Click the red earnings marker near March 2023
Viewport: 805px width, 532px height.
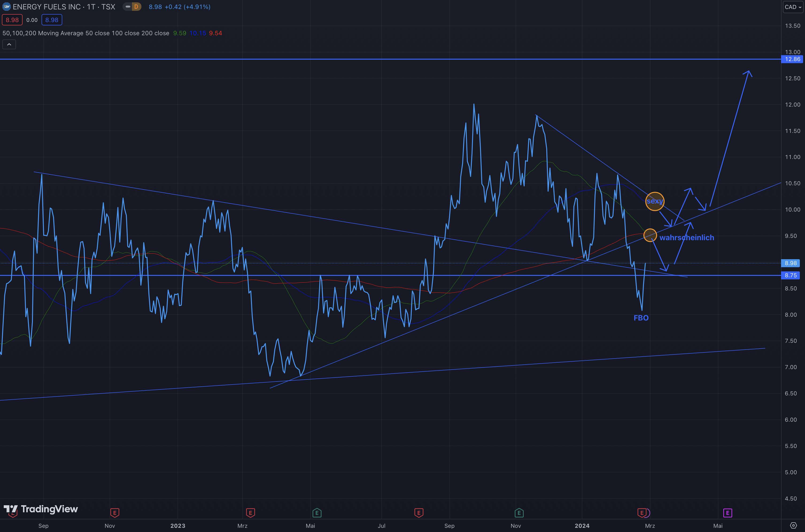pos(251,513)
